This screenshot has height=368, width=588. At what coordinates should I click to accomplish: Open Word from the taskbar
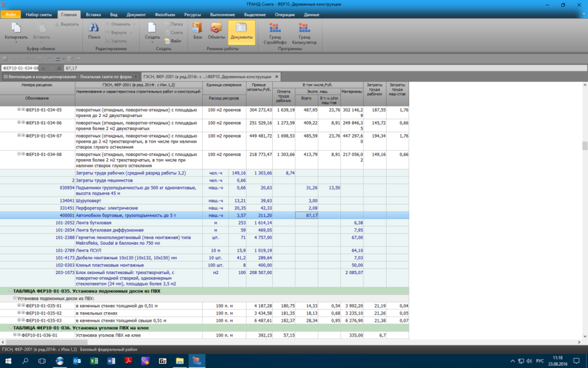pyautogui.click(x=111, y=361)
